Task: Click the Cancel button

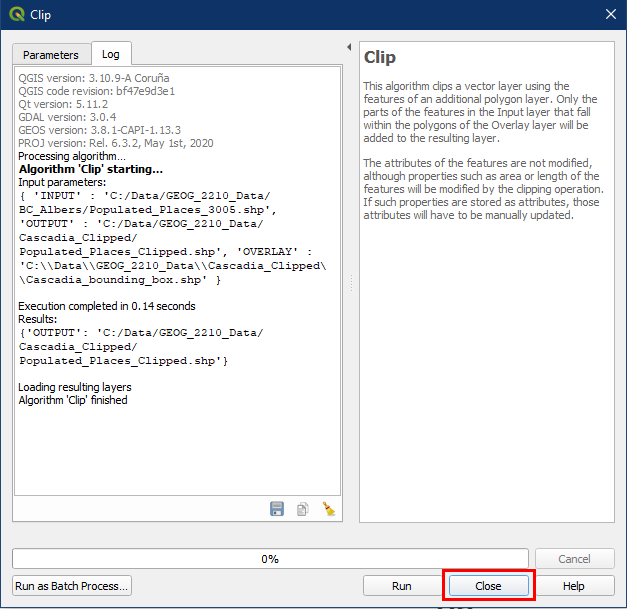Action: tap(574, 559)
